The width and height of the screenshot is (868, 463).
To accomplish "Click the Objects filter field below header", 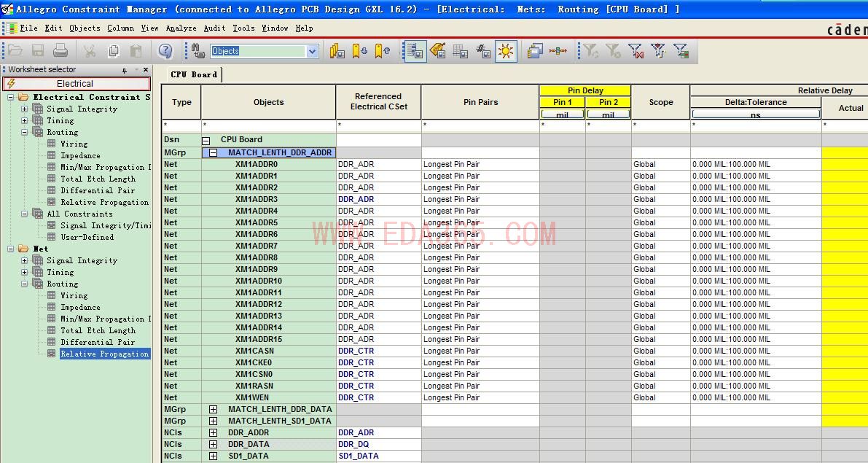I will point(268,125).
